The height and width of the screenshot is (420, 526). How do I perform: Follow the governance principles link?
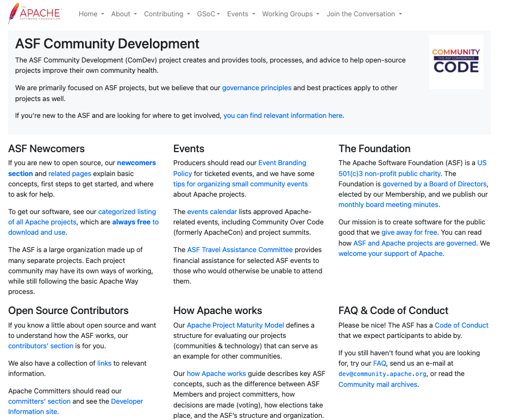pyautogui.click(x=256, y=87)
